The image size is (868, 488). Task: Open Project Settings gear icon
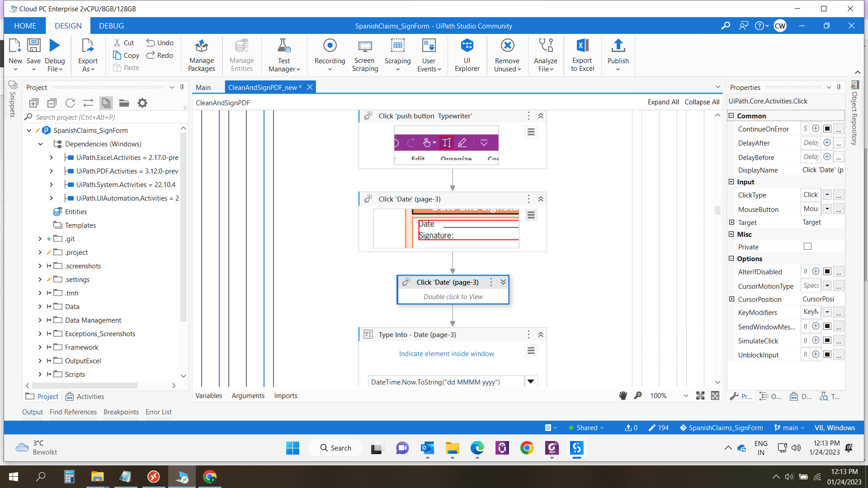pos(142,103)
